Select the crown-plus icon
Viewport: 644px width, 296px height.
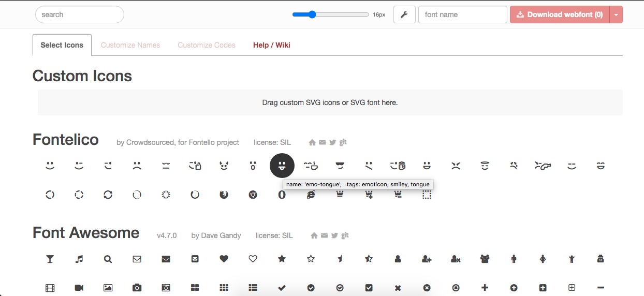click(x=369, y=195)
